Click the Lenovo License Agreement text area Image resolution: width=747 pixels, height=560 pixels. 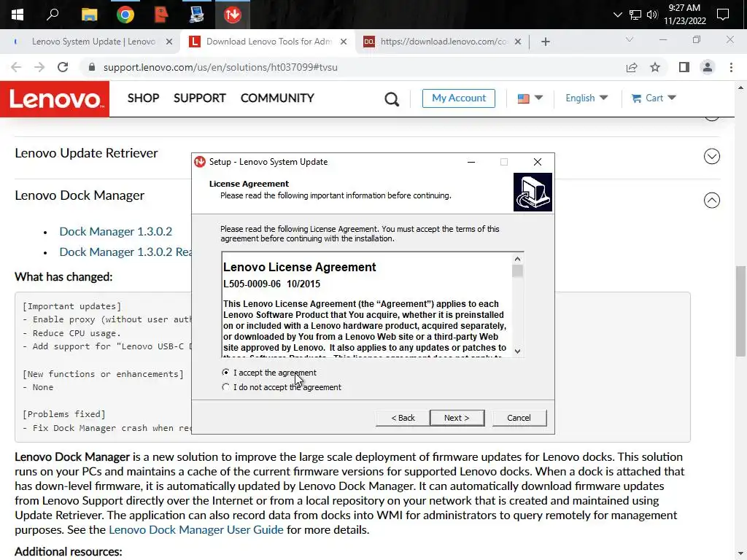367,305
